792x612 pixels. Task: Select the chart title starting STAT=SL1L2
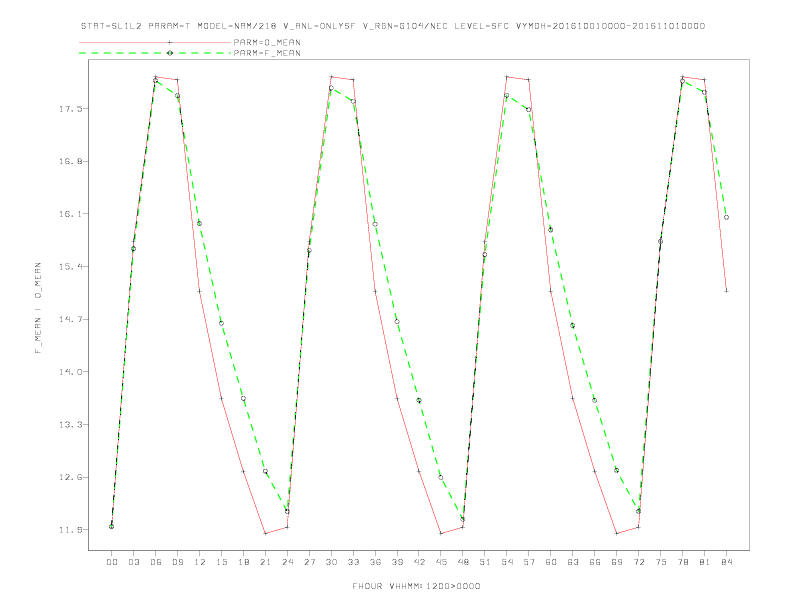[x=393, y=26]
